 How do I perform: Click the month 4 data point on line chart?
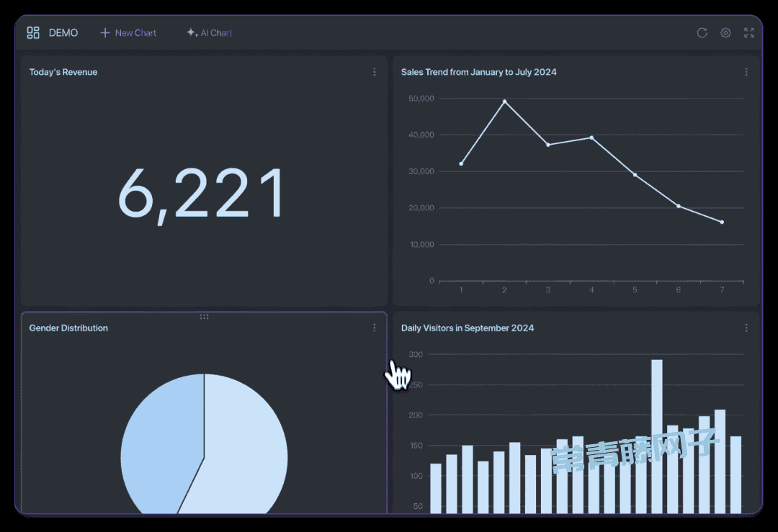tap(591, 137)
